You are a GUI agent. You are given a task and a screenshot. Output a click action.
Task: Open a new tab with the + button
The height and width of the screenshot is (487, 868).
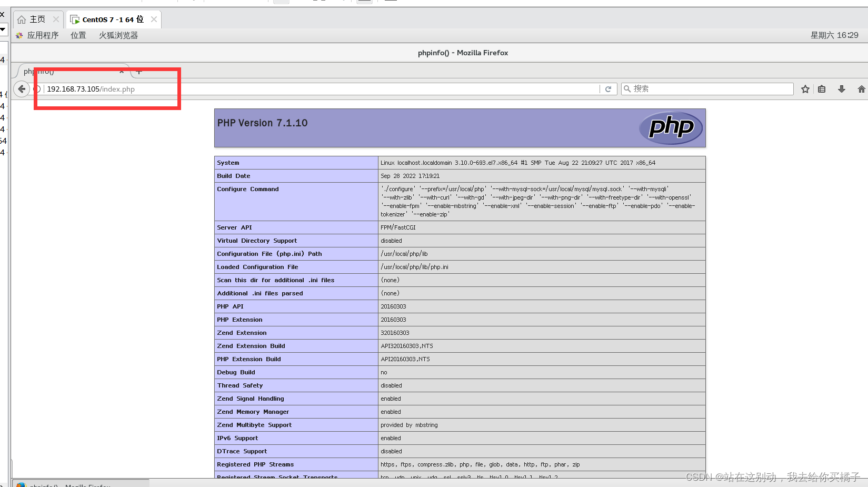[138, 71]
